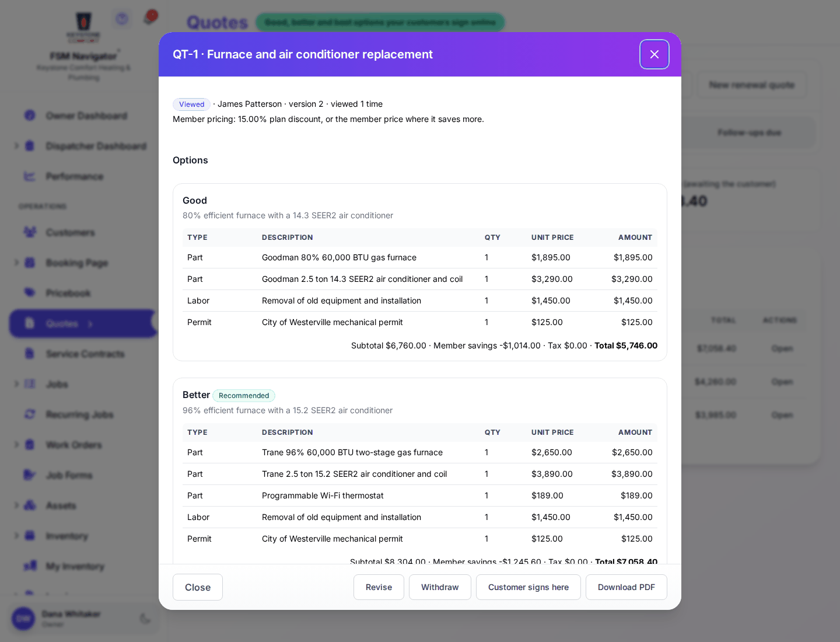
Task: Open Performance in sidebar
Action: (75, 176)
